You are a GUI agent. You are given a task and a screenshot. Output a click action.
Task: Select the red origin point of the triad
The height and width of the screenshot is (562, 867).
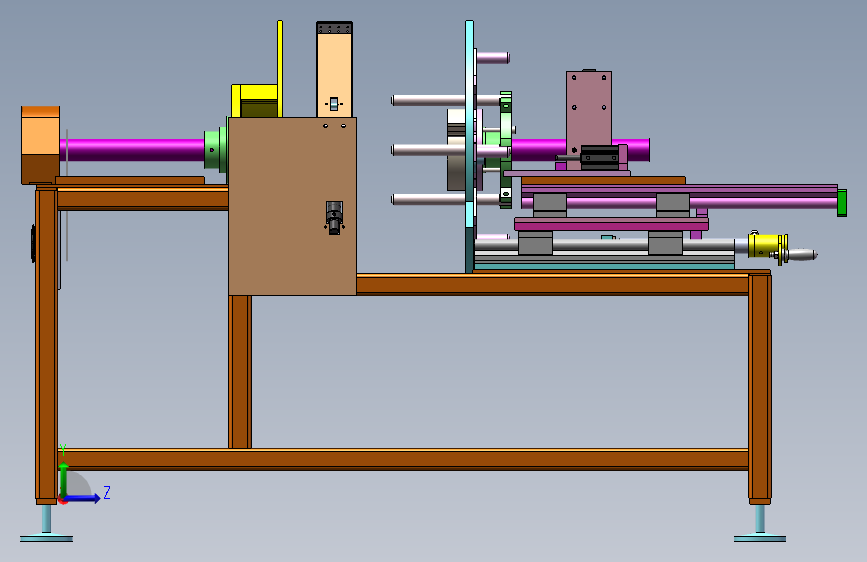point(62,500)
